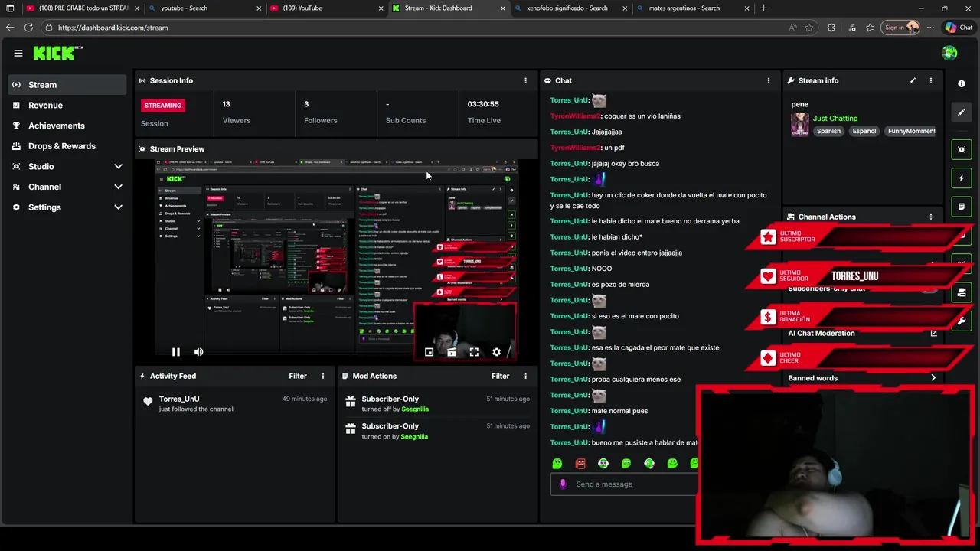Image resolution: width=980 pixels, height=551 pixels.
Task: Click TyronWilliams2 on the 'un pdf' chat message
Action: [x=576, y=148]
